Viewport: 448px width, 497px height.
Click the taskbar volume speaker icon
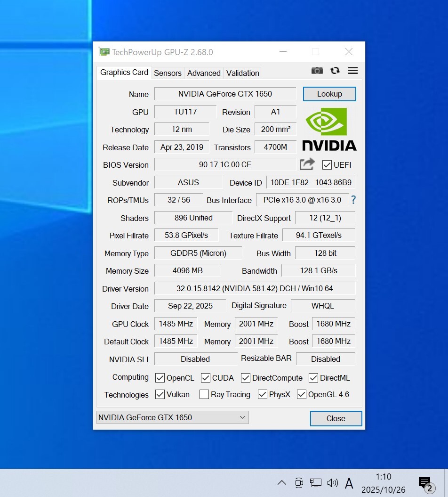333,483
